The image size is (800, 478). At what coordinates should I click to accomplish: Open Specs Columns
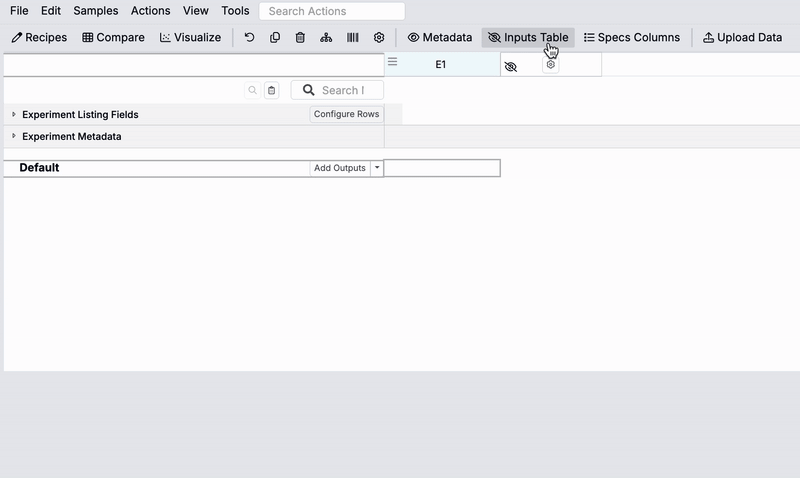coord(632,37)
